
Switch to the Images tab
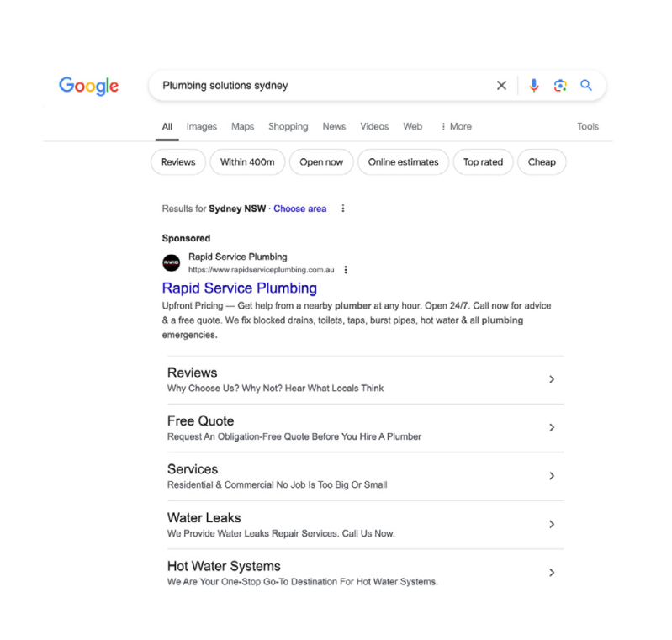click(x=201, y=126)
